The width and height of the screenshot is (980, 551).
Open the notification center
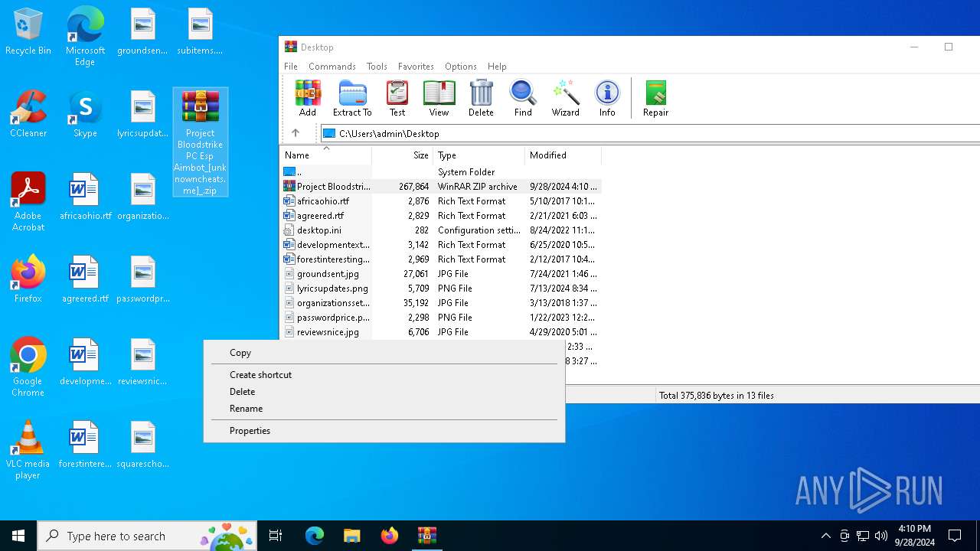click(955, 536)
